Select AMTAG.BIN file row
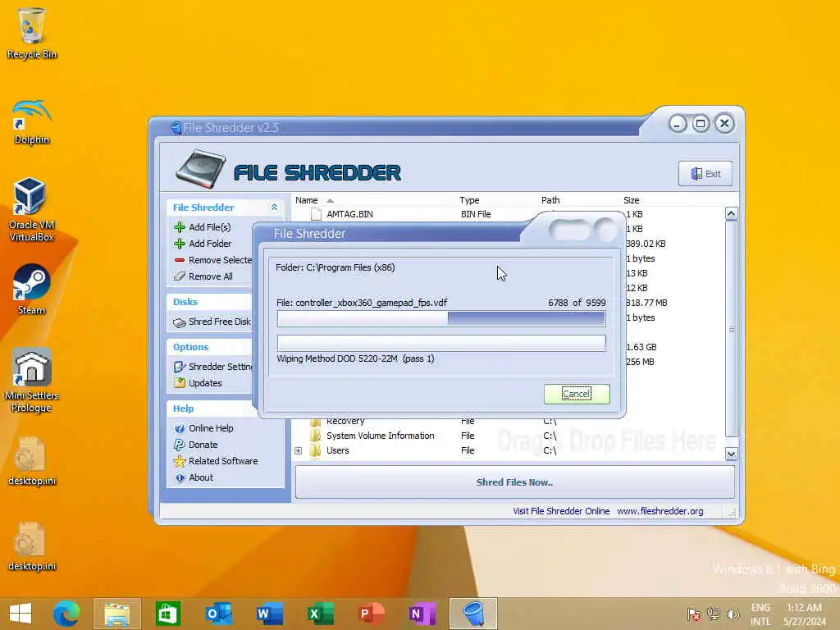The width and height of the screenshot is (840, 630). click(x=349, y=214)
